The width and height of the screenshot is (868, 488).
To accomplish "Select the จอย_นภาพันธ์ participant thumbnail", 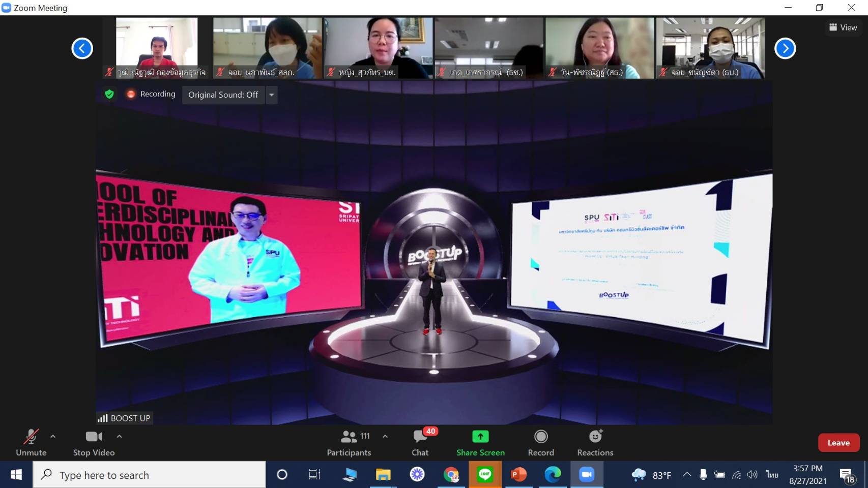I will click(x=267, y=48).
